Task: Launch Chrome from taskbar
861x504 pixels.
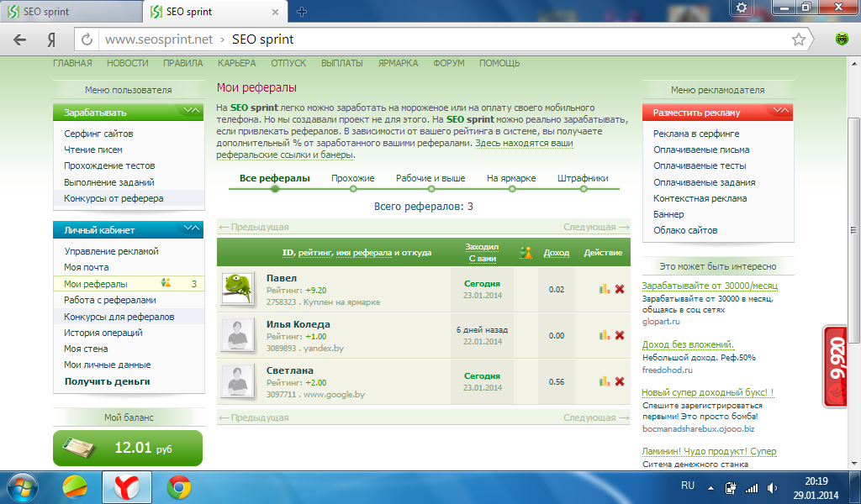Action: 179,487
